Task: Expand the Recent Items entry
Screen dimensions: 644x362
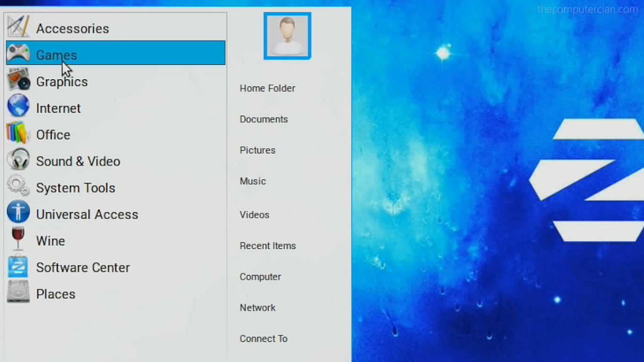Action: 267,246
